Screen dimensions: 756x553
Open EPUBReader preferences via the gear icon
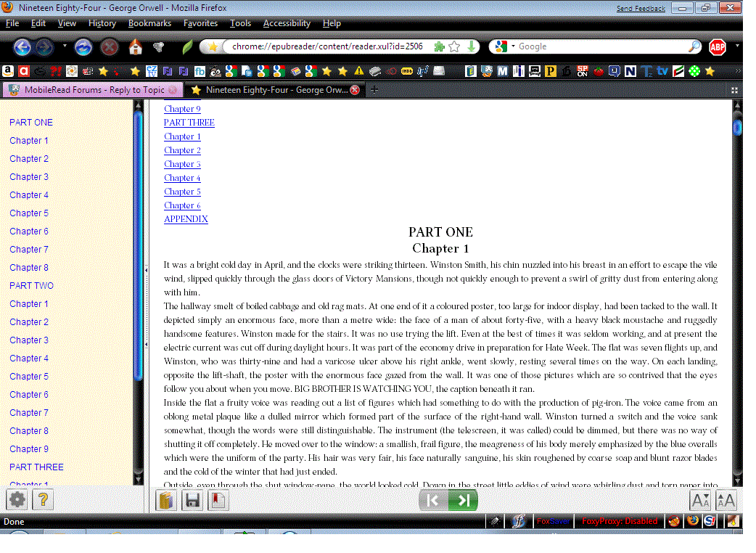tap(17, 499)
